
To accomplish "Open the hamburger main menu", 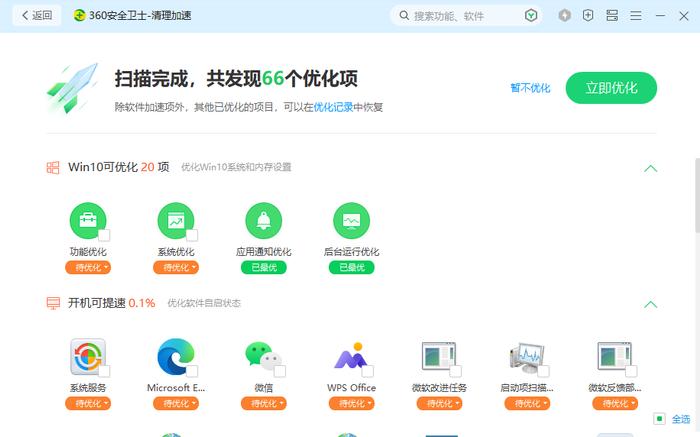I will pyautogui.click(x=636, y=16).
